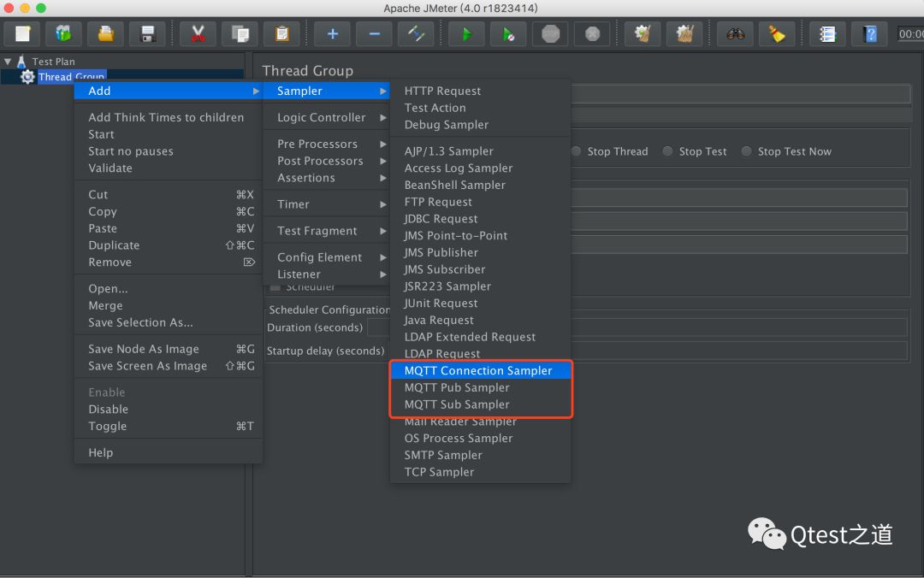Choose HTTP Request sampler
Image resolution: width=924 pixels, height=578 pixels.
click(480, 91)
